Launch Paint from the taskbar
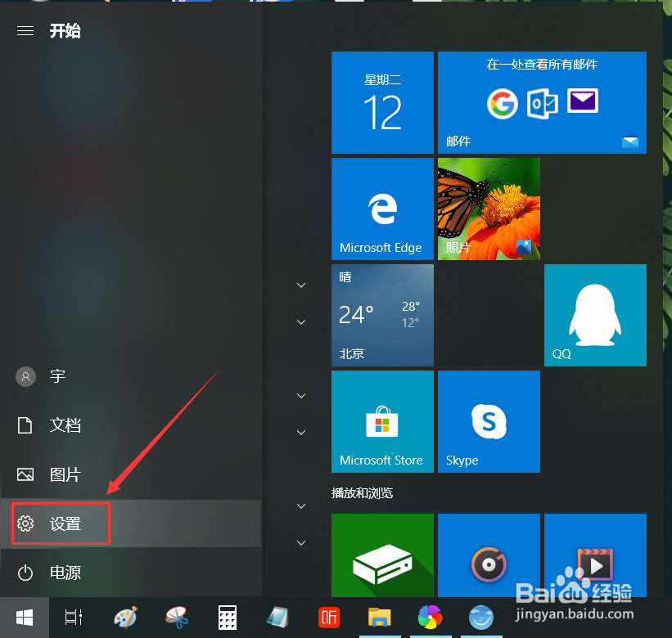Screen dimensions: 672x638 click(125, 618)
